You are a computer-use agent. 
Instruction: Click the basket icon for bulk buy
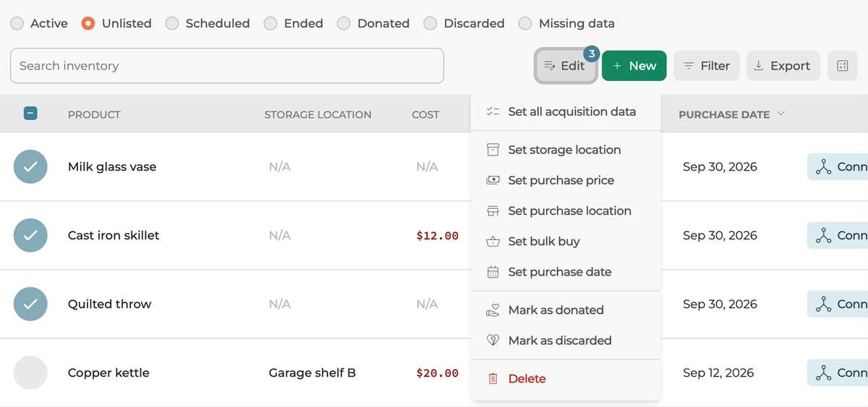493,241
